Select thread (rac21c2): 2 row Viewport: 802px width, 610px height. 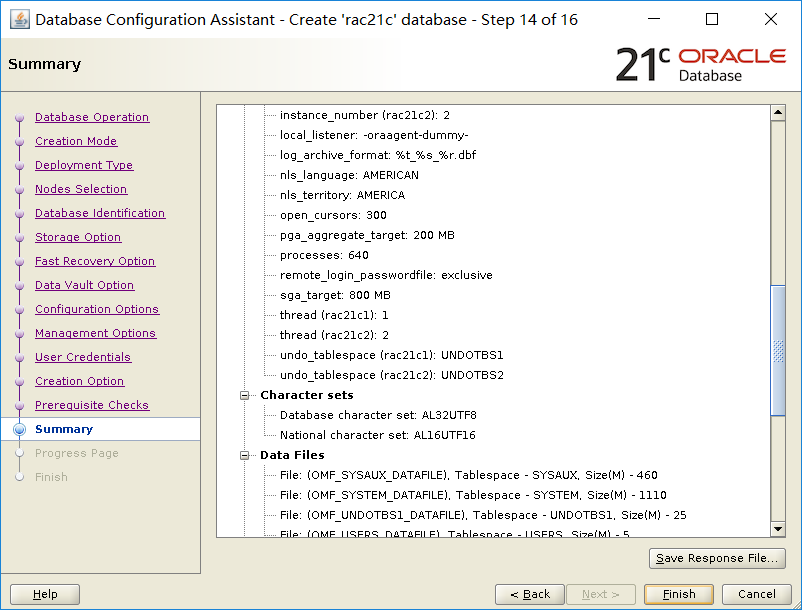point(334,334)
